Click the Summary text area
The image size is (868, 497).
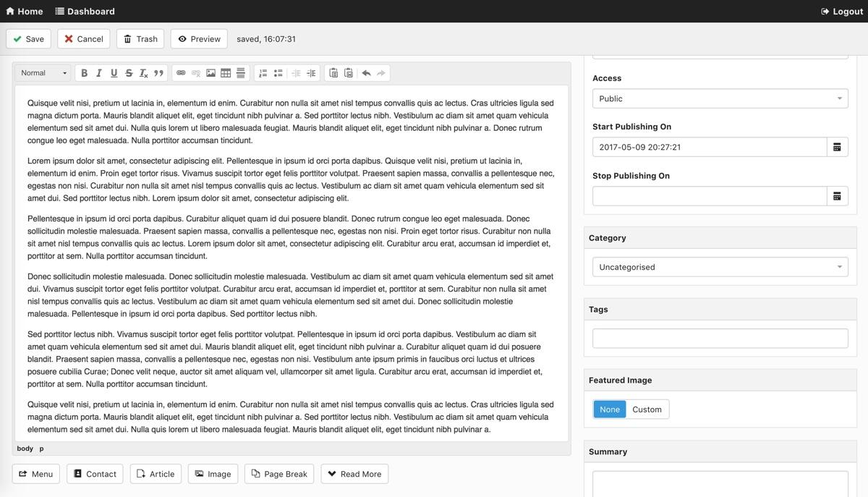pos(720,484)
